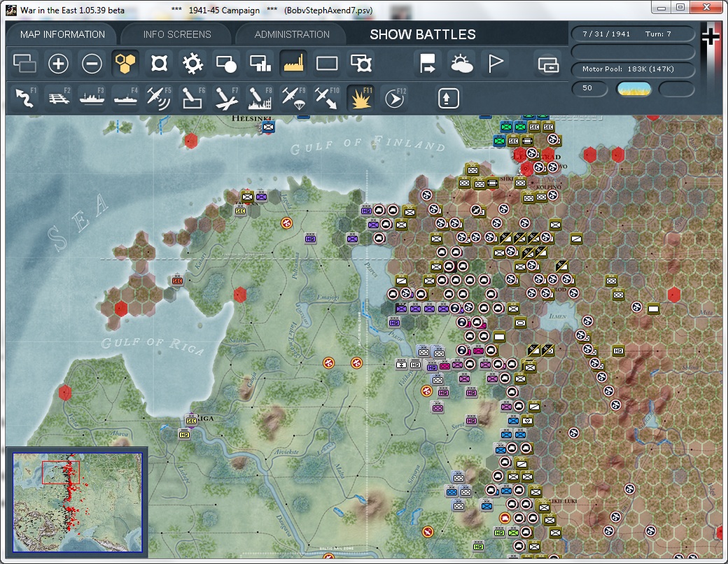
Task: Zoom in with the plus button
Action: coord(58,64)
